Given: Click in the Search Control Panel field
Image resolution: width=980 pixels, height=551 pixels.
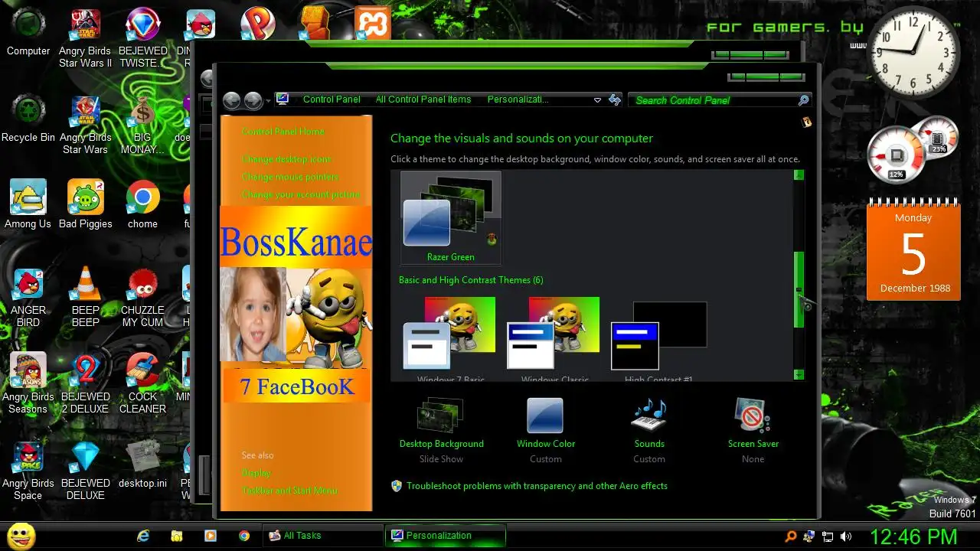Looking at the screenshot, I should [x=712, y=100].
